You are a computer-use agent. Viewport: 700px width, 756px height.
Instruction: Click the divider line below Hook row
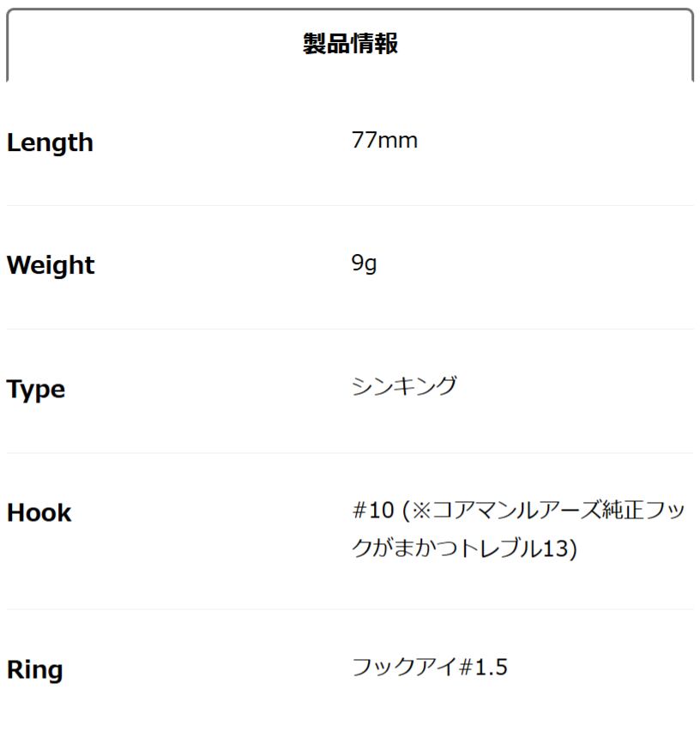(350, 610)
